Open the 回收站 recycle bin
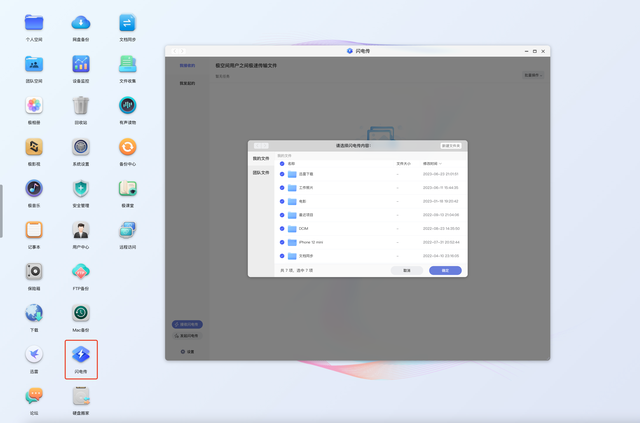Image resolution: width=640 pixels, height=423 pixels. (81, 106)
